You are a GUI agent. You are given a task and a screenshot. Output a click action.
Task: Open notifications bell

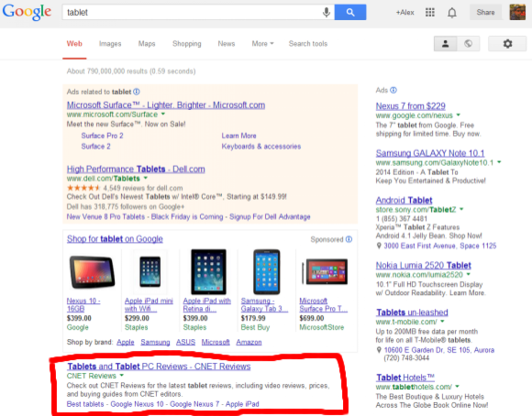tap(451, 13)
